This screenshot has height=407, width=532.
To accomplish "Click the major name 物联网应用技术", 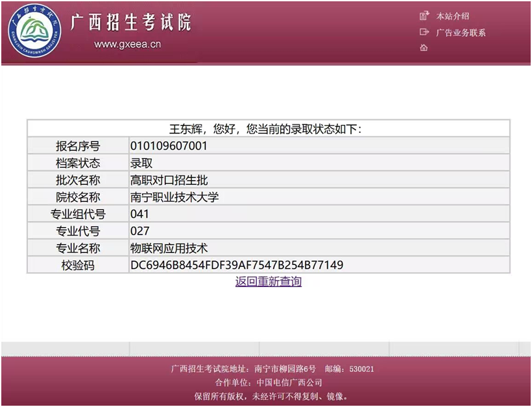I will coord(169,248).
